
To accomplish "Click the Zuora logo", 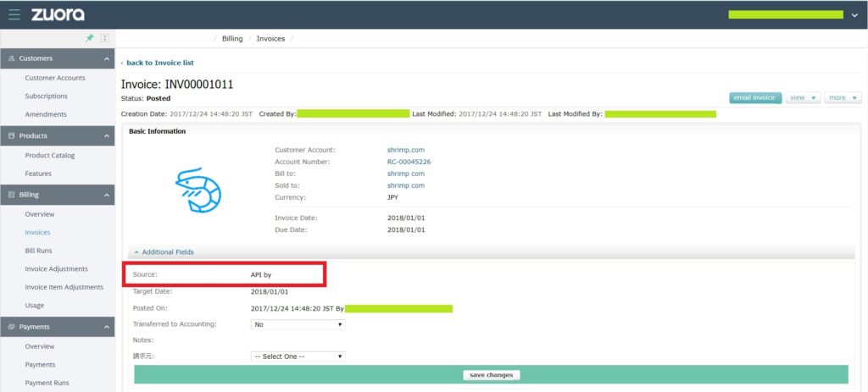I will point(58,15).
